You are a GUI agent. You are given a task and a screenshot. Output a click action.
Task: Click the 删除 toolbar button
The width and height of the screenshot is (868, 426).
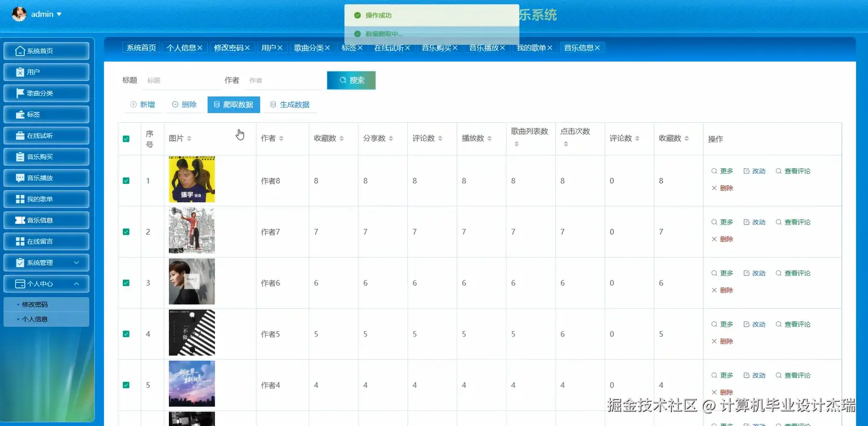point(184,105)
